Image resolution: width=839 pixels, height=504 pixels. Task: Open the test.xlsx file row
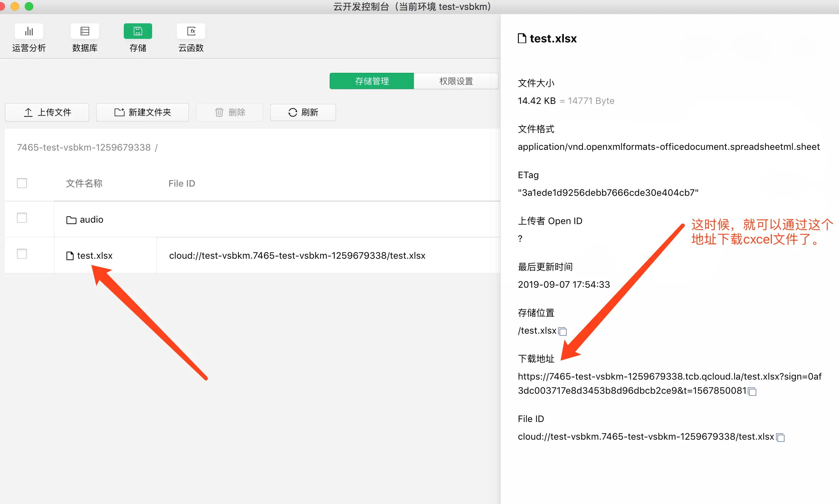pyautogui.click(x=95, y=256)
